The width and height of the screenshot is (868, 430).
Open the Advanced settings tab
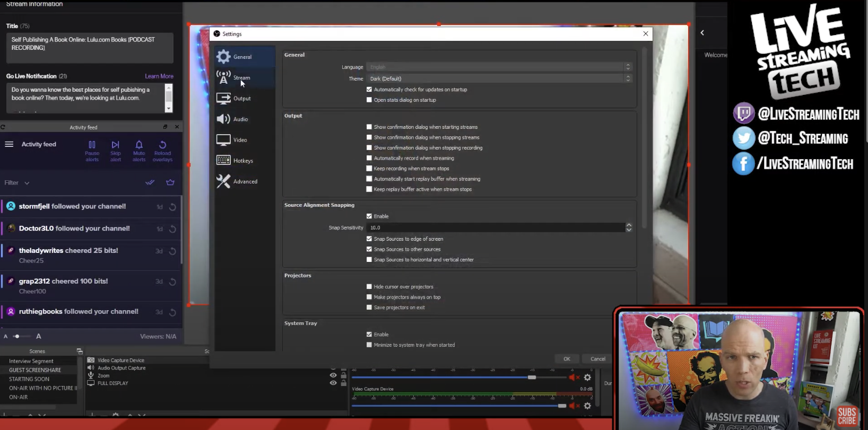tap(245, 181)
